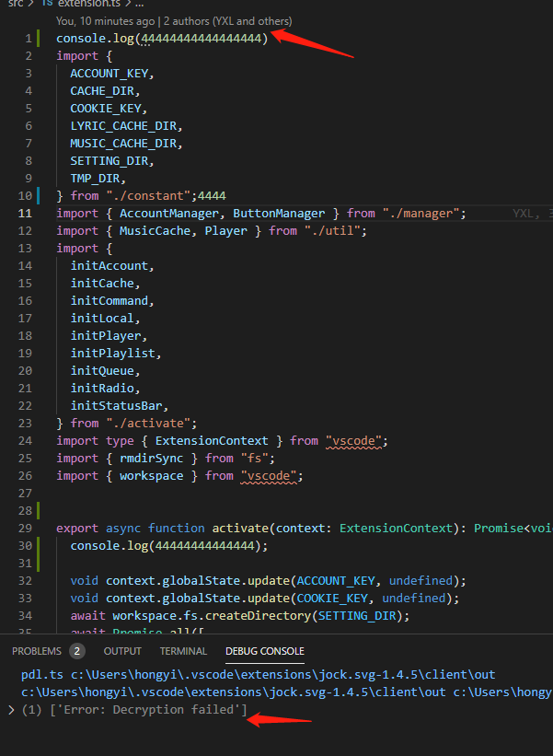Click ExtensionContext on line 24

(x=212, y=441)
